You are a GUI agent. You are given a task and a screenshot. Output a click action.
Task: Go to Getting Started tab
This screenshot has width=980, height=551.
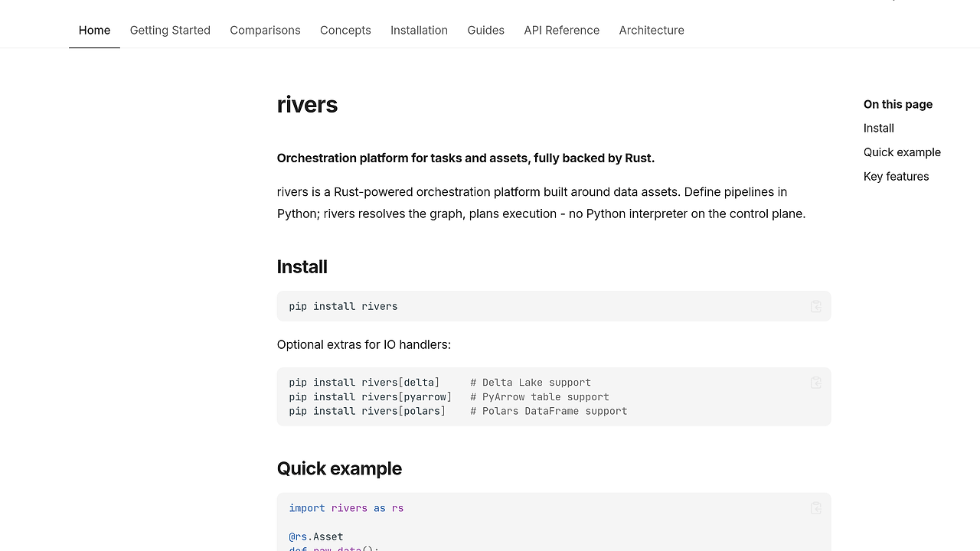pos(170,31)
